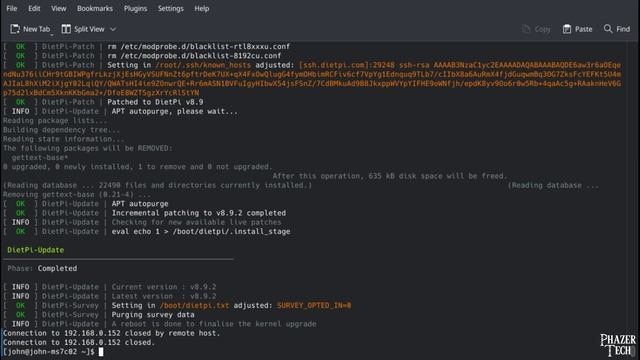Click the Phazer Tech watermark logo

(618, 345)
